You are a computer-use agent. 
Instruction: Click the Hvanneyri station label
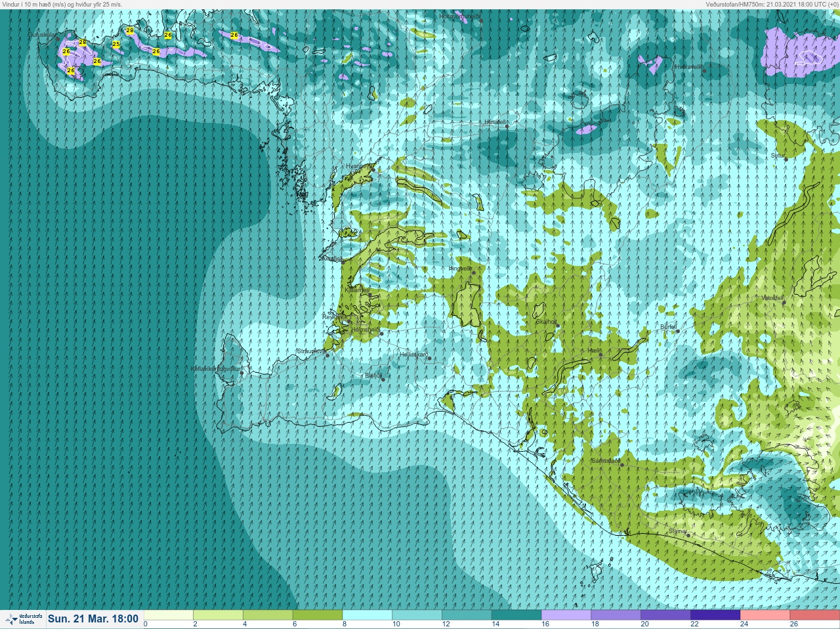tap(358, 167)
